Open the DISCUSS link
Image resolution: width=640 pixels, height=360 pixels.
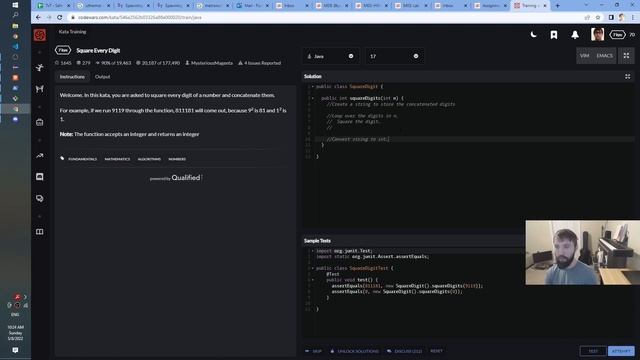point(404,351)
